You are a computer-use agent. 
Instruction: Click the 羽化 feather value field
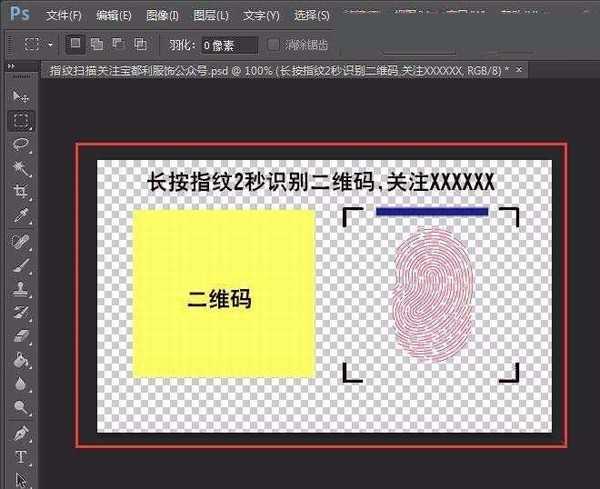pos(228,45)
